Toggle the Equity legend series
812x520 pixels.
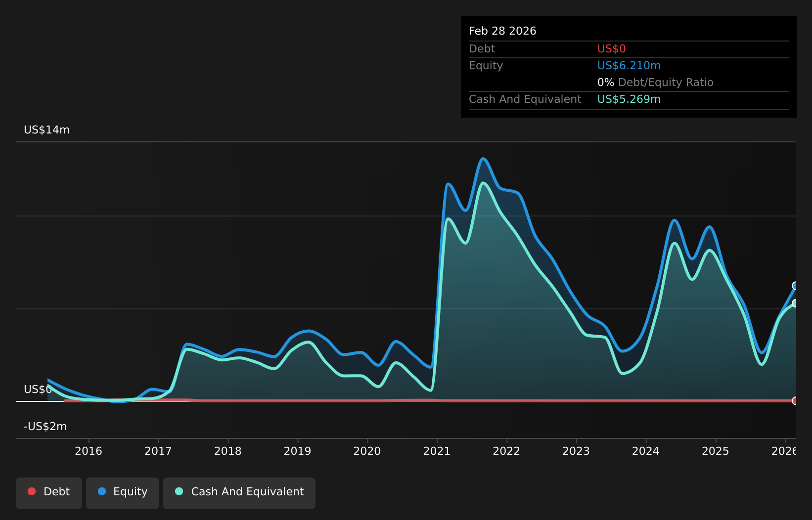coord(123,493)
